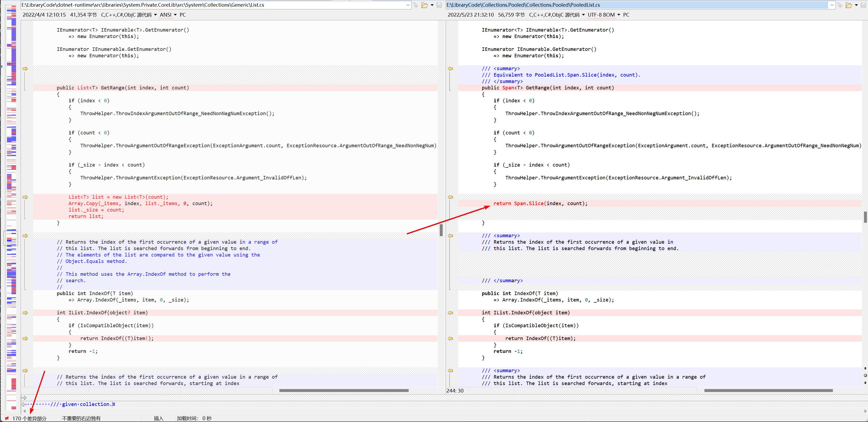Click the right pane horizontal scrollbar thumb

point(768,391)
